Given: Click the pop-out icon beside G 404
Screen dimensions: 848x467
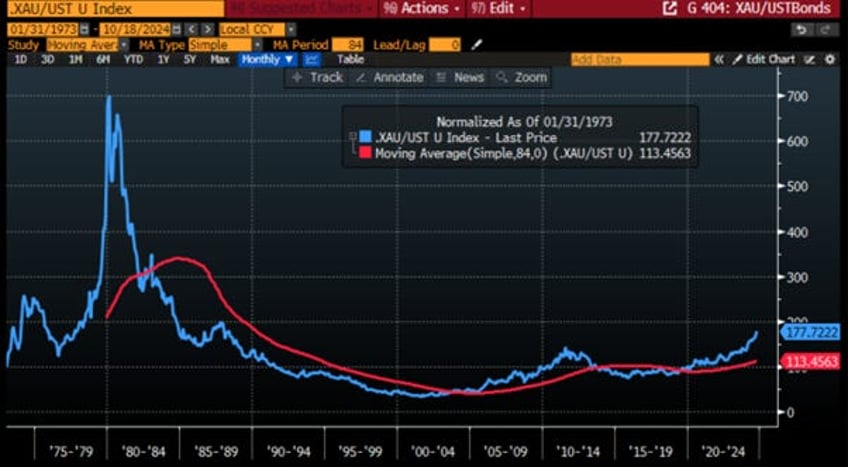Looking at the screenshot, I should click(x=670, y=8).
